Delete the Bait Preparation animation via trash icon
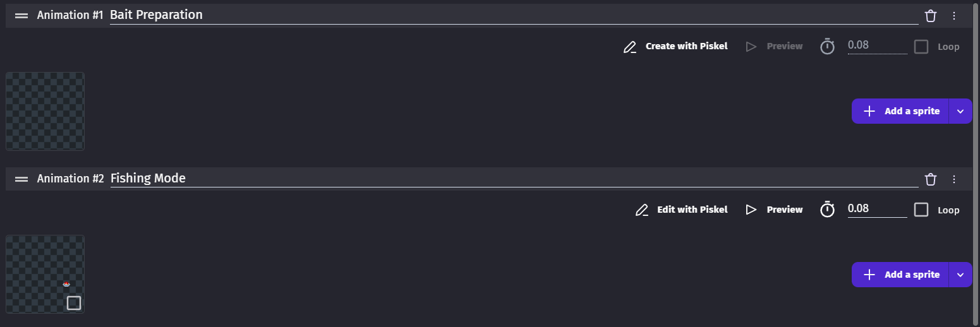980x327 pixels. (x=931, y=16)
